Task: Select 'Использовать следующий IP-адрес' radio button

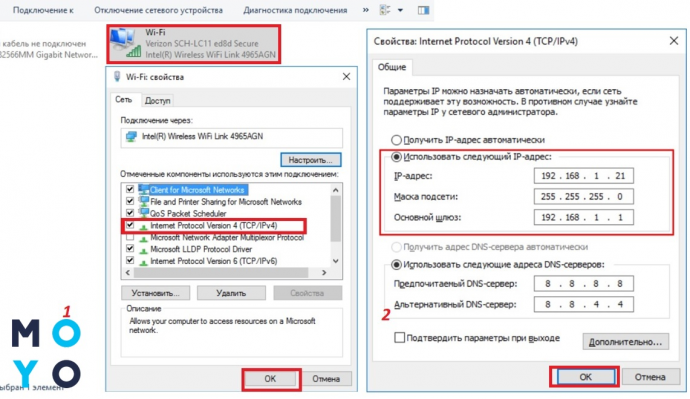Action: pyautogui.click(x=396, y=157)
